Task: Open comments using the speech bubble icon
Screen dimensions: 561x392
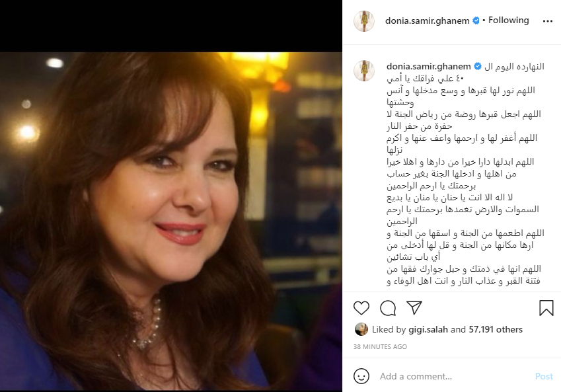Action: tap(388, 308)
